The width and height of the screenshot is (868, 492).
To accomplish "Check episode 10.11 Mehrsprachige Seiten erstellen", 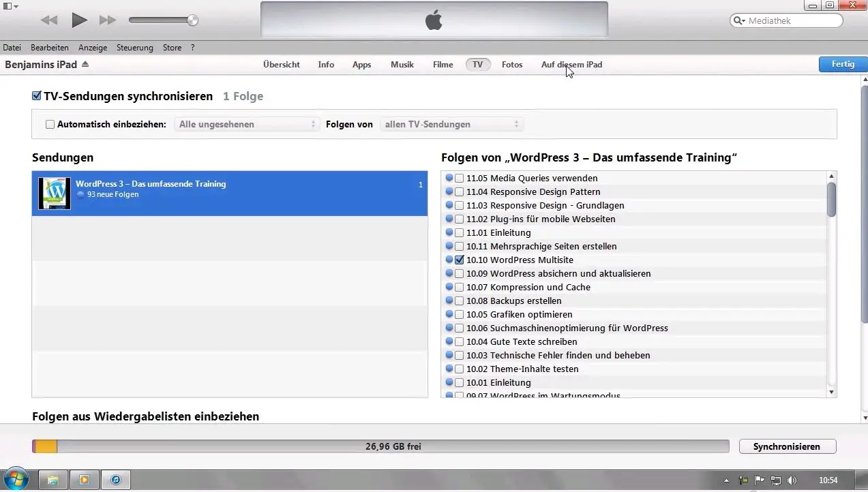I will (459, 247).
